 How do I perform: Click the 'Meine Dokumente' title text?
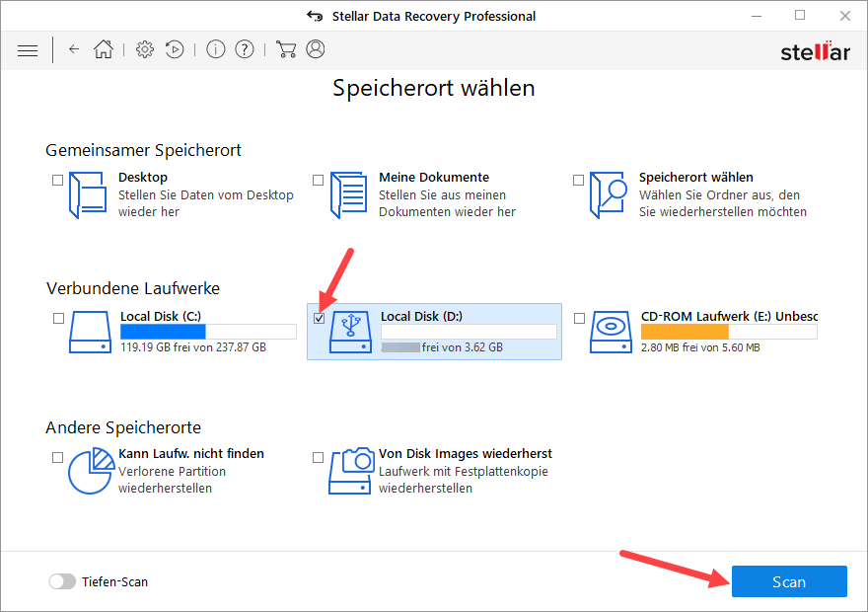click(x=434, y=178)
